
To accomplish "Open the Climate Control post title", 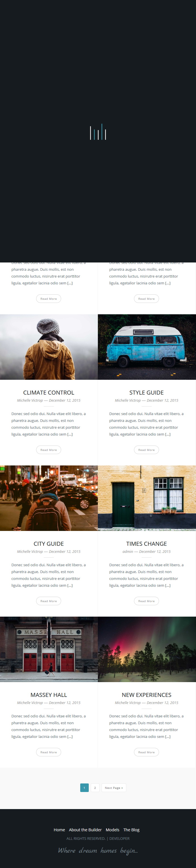I will 48,393.
